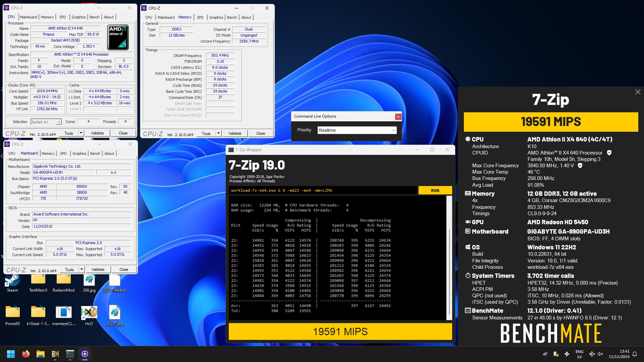
Task: Click Close in the Mainboard window
Action: 124,269
